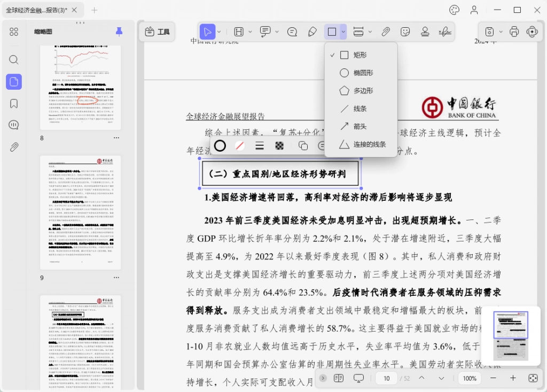Viewport: 547px width, 392px height.
Task: Choose 箭头 from the shape menu
Action: pyautogui.click(x=361, y=126)
